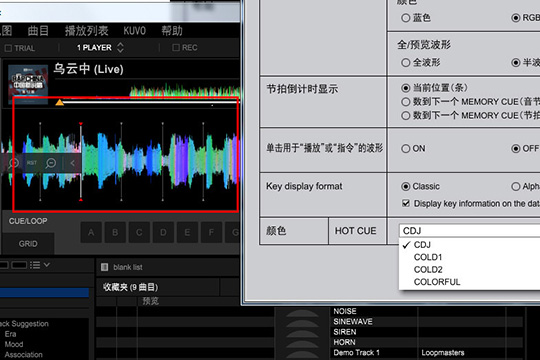Choose Classic key display format

[406, 186]
